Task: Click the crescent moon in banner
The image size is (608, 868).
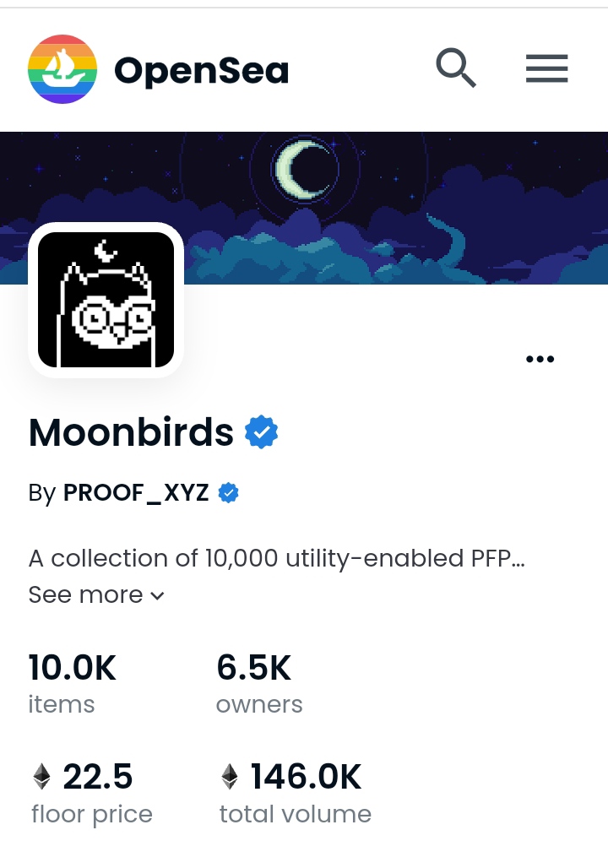Action: [303, 168]
